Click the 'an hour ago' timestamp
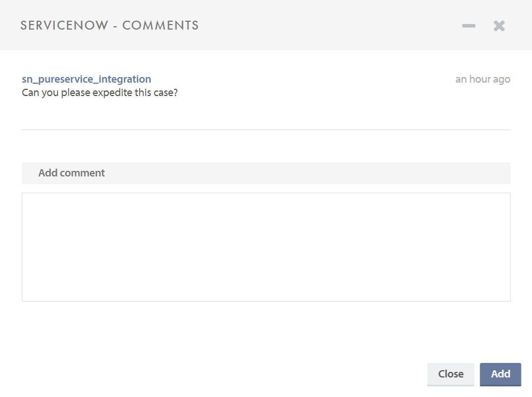The image size is (532, 397). pos(482,79)
